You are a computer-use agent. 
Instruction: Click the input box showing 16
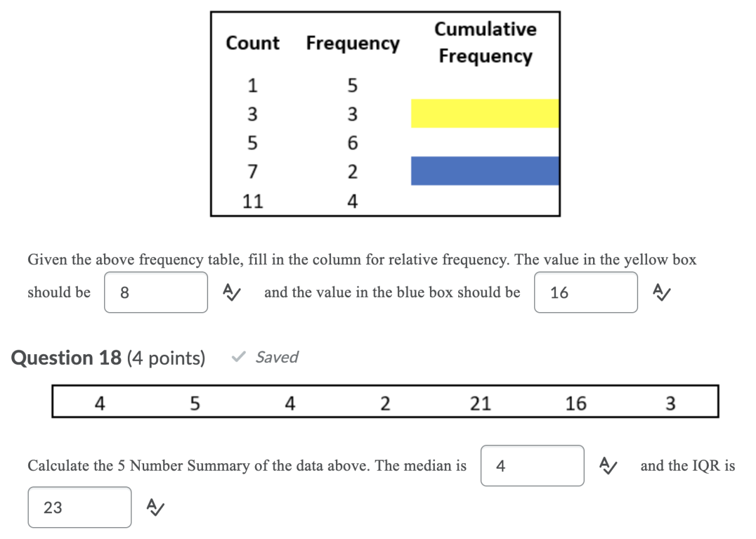(x=585, y=292)
